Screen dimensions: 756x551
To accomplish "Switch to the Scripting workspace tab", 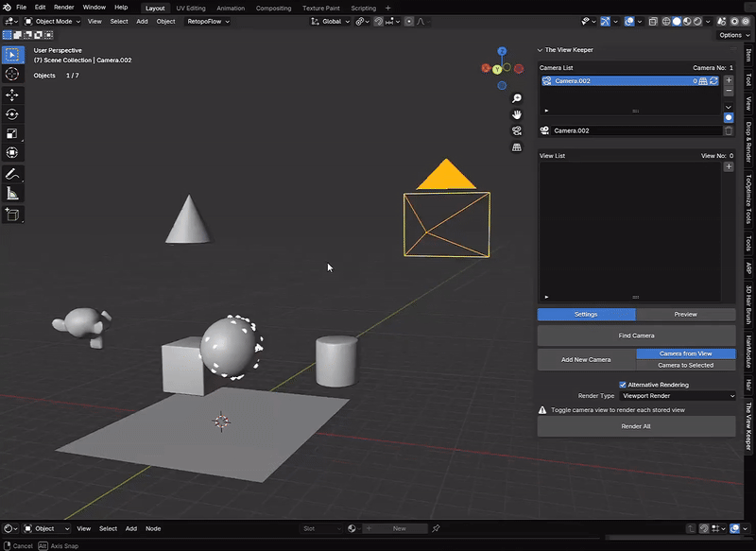I will click(363, 9).
